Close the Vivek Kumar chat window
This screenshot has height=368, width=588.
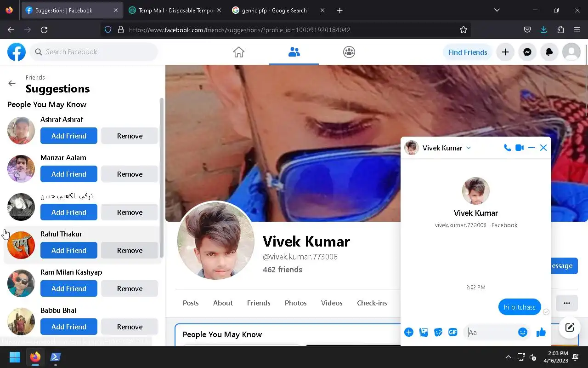click(x=543, y=148)
